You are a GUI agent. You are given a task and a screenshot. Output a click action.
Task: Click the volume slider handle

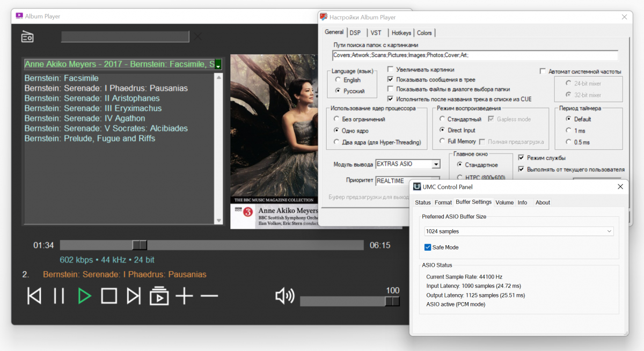click(x=392, y=301)
